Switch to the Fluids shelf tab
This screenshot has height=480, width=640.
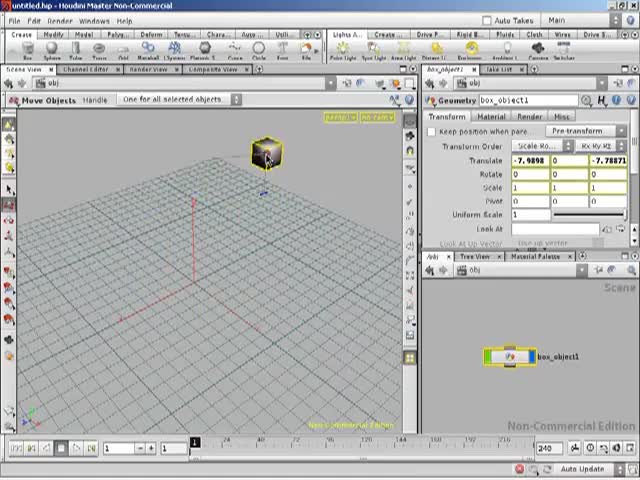(x=505, y=35)
